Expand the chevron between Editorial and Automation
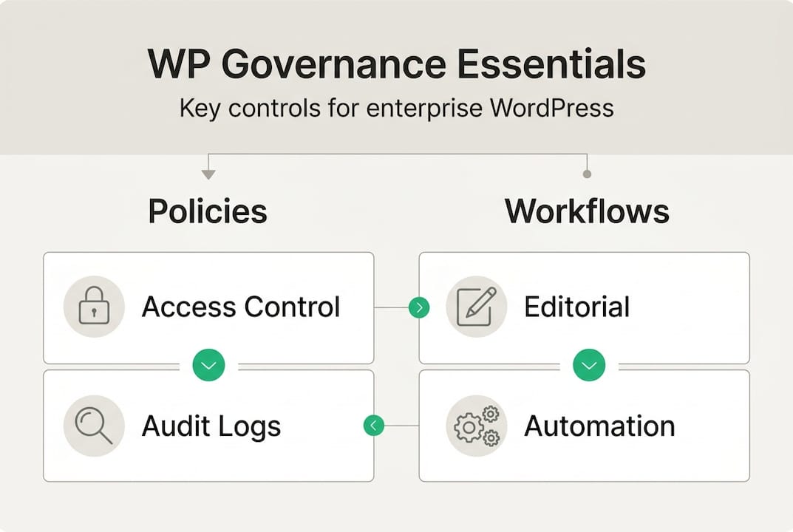 pyautogui.click(x=588, y=364)
